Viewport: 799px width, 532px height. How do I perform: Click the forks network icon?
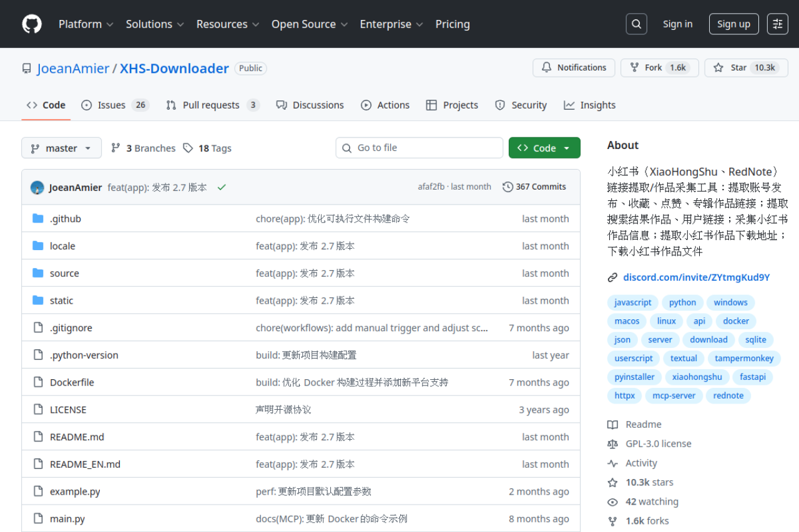tap(612, 521)
